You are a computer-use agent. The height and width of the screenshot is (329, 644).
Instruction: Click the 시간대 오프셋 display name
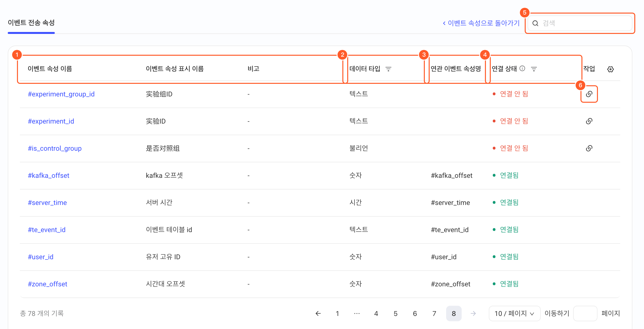click(x=165, y=284)
